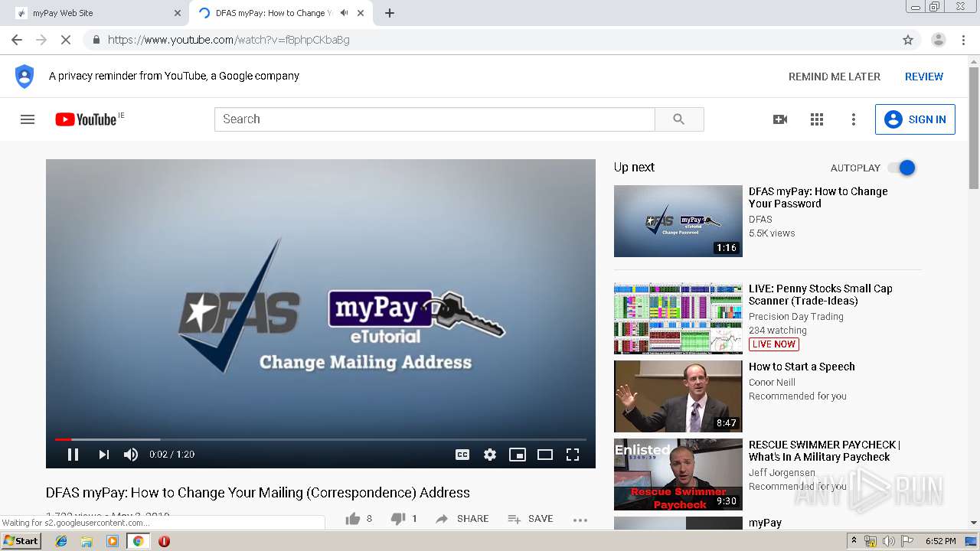Go back in browser history

pyautogui.click(x=17, y=40)
